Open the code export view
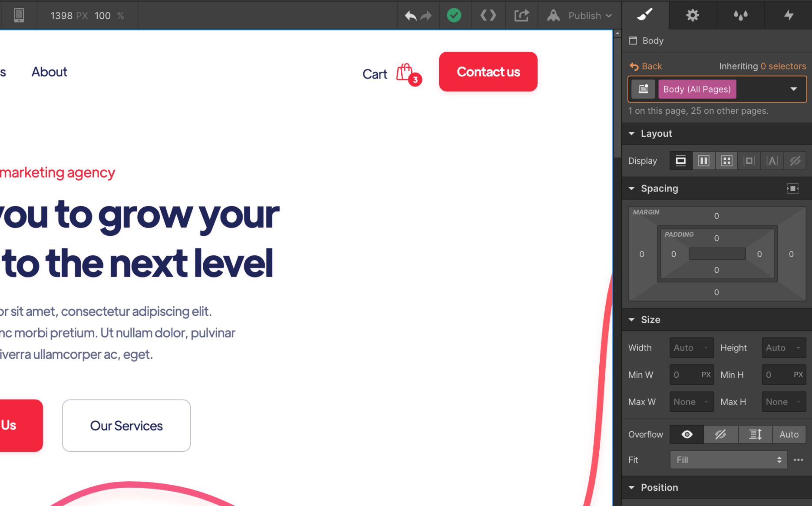812x506 pixels. [488, 15]
